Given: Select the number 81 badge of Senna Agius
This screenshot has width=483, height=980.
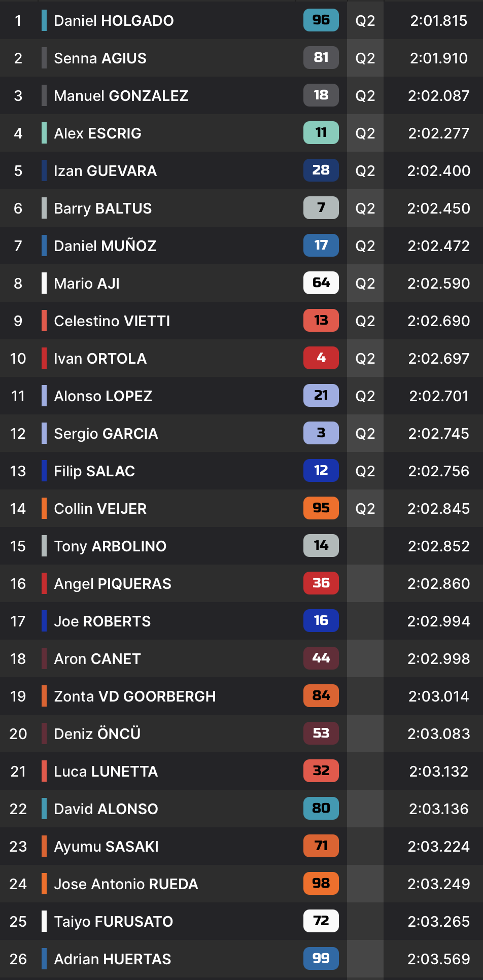Looking at the screenshot, I should click(321, 58).
